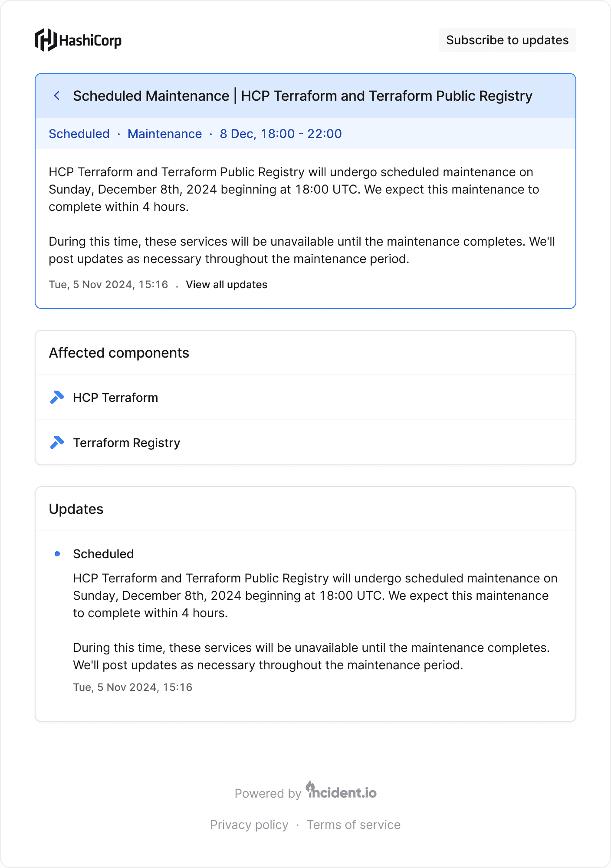Click the Tue, 5 Nov 2024 timestamp in Updates
The image size is (611, 868).
tap(132, 687)
